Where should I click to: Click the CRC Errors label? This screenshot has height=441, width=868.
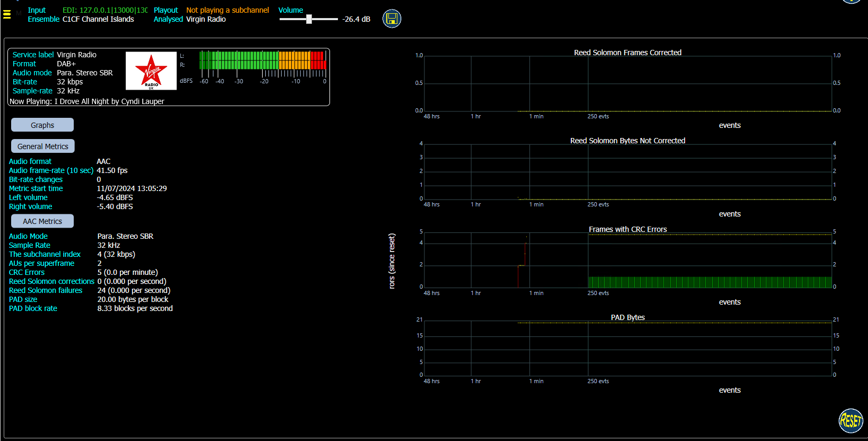click(27, 272)
